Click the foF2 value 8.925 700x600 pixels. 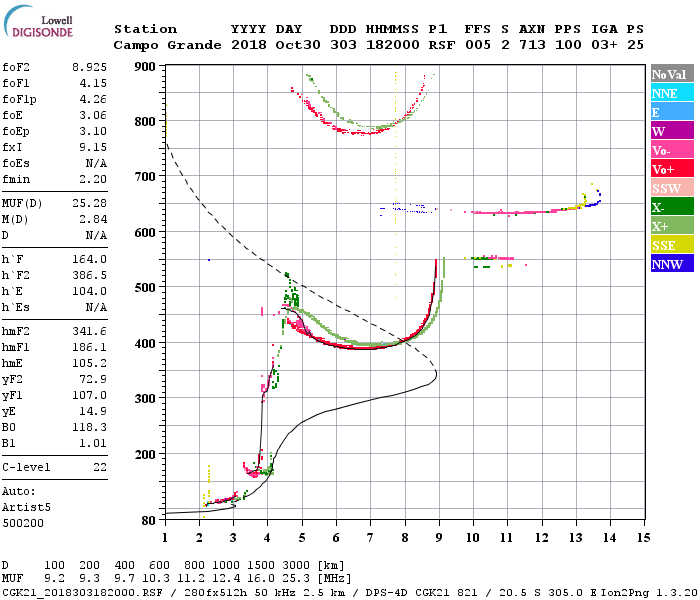coord(89,67)
